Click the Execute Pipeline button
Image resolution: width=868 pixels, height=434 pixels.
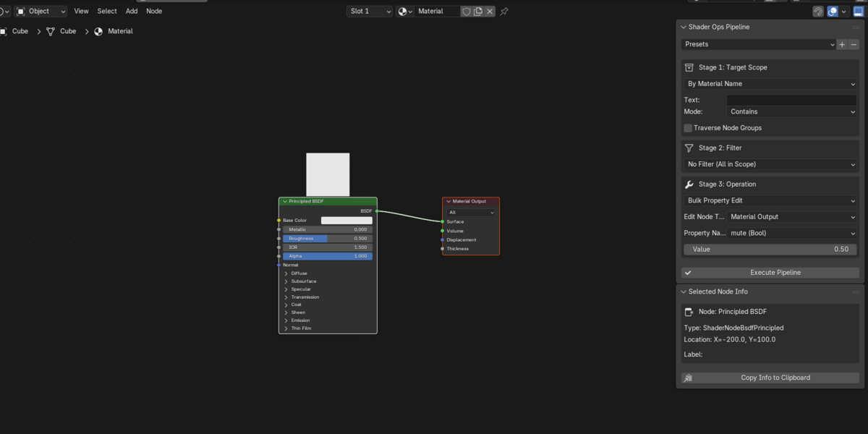click(770, 273)
